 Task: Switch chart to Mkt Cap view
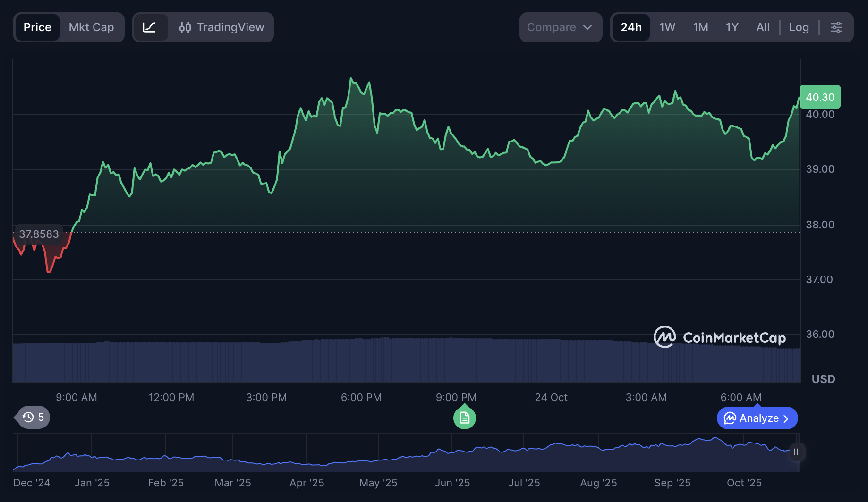[x=91, y=27]
